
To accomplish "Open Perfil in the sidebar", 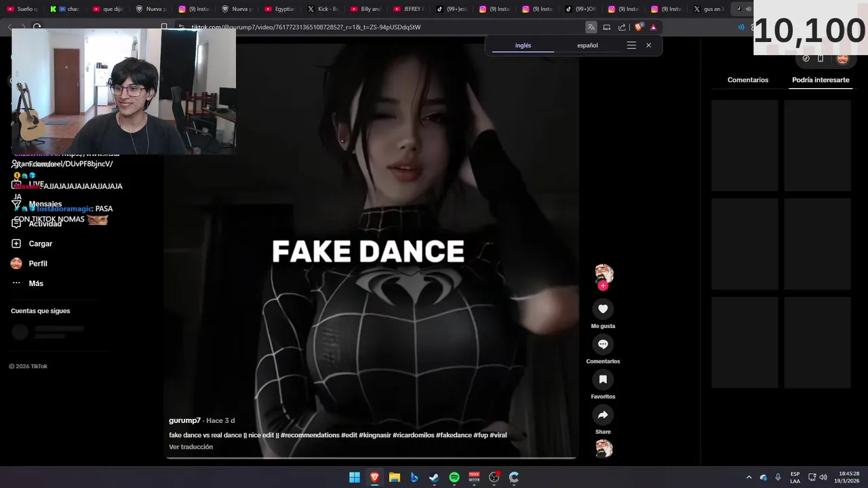I will 29,264.
